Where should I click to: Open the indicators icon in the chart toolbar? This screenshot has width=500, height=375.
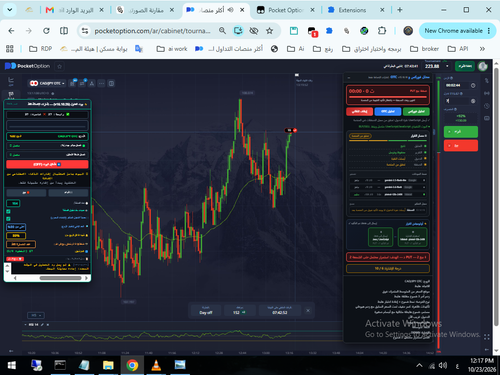coord(82,83)
